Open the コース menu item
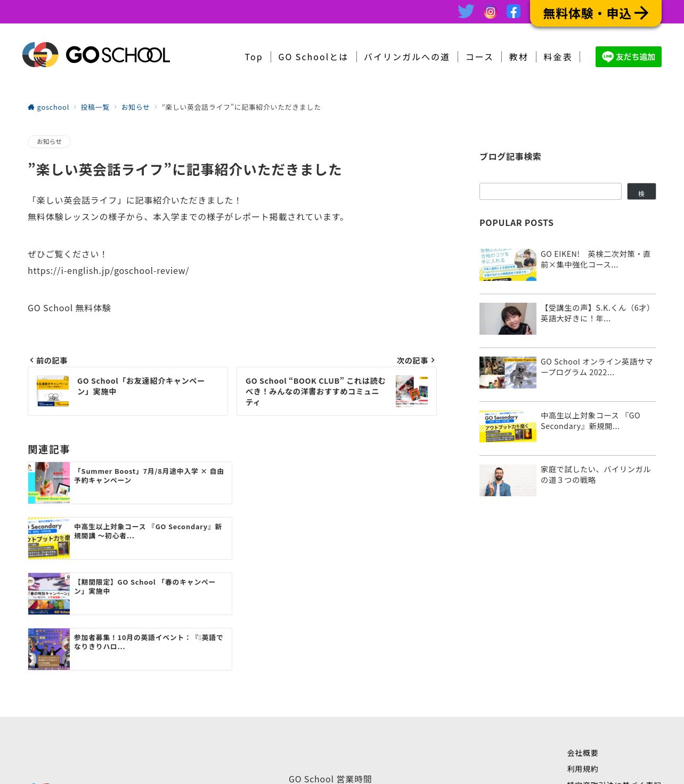This screenshot has height=784, width=684. [x=479, y=57]
